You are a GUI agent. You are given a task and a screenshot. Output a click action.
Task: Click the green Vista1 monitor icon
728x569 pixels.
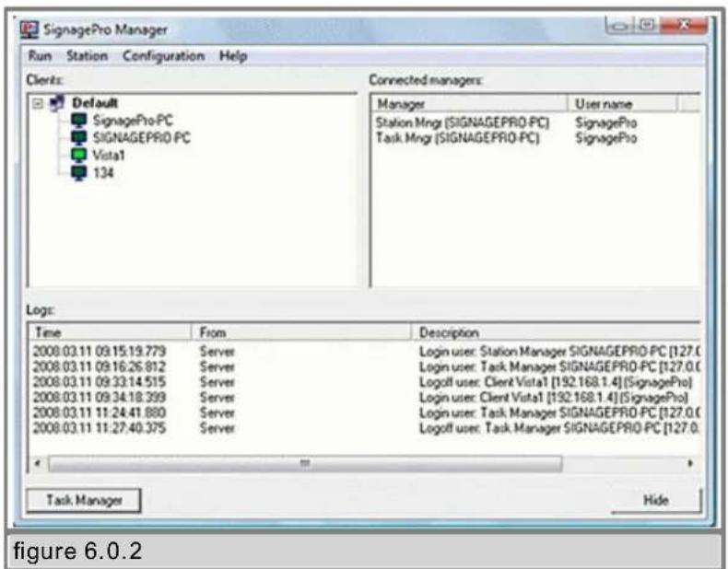79,155
